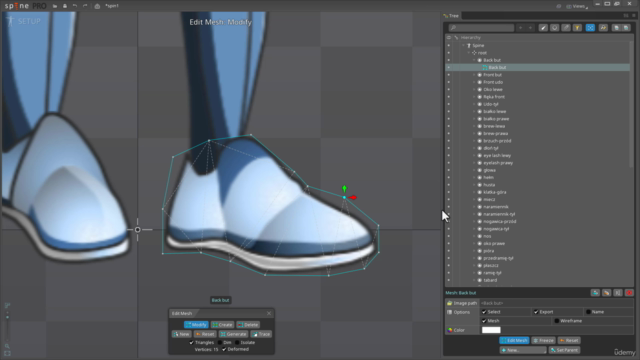Switch mode via SETUP label
640x360 pixels.
pos(29,21)
